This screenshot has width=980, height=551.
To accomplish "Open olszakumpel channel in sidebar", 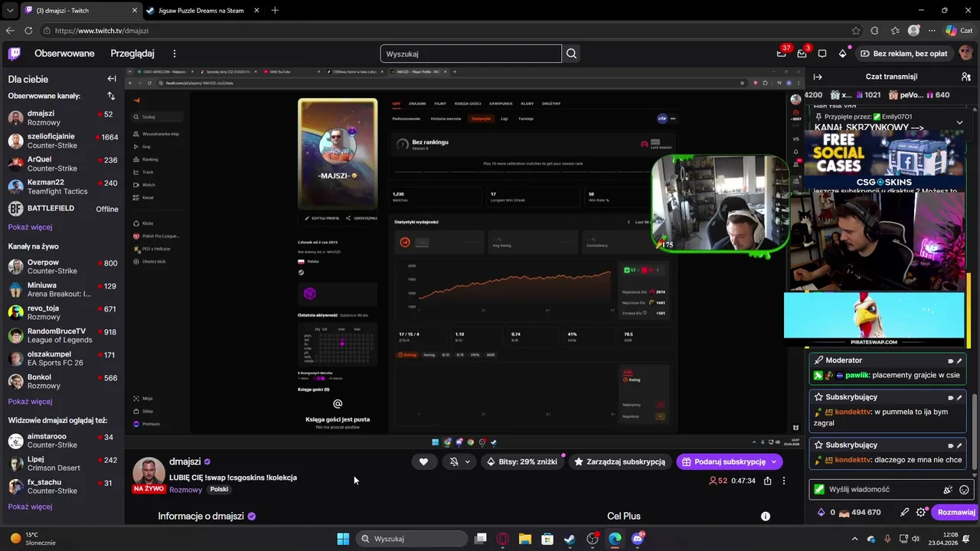I will [63, 358].
